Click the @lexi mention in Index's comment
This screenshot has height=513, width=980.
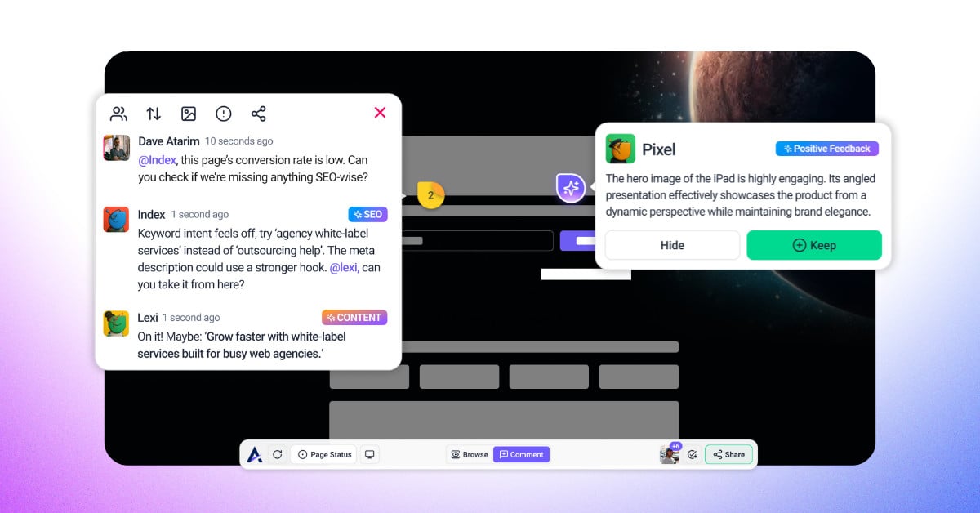(343, 268)
